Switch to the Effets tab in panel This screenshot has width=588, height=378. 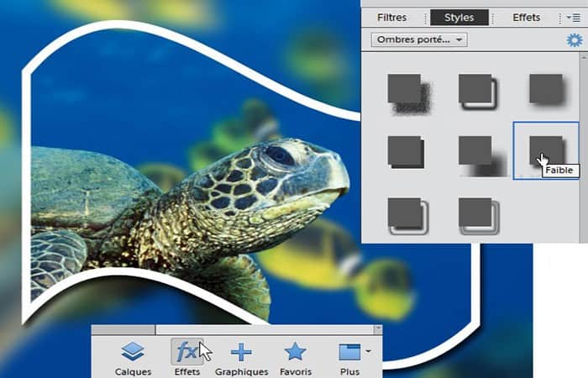(x=526, y=18)
